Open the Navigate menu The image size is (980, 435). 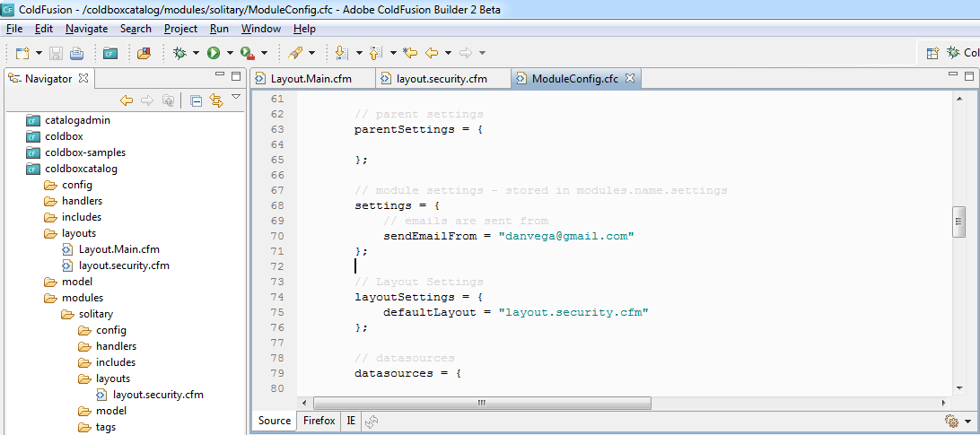[86, 29]
